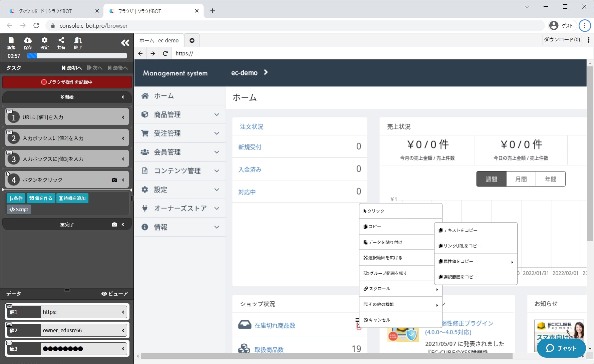Viewport: 594px width, 364px height.
Task: Toggle the ブラウザ操作を記録中 recording button
Action: (x=67, y=82)
